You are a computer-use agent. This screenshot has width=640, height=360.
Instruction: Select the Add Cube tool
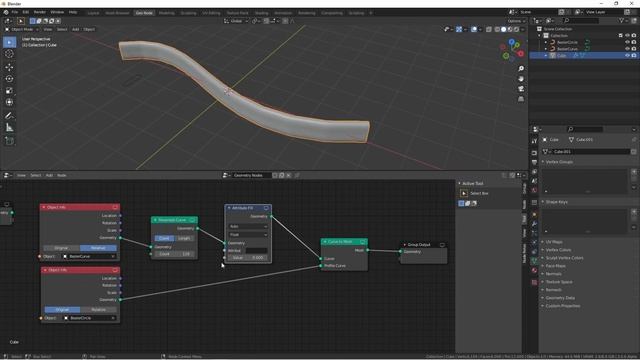9,141
